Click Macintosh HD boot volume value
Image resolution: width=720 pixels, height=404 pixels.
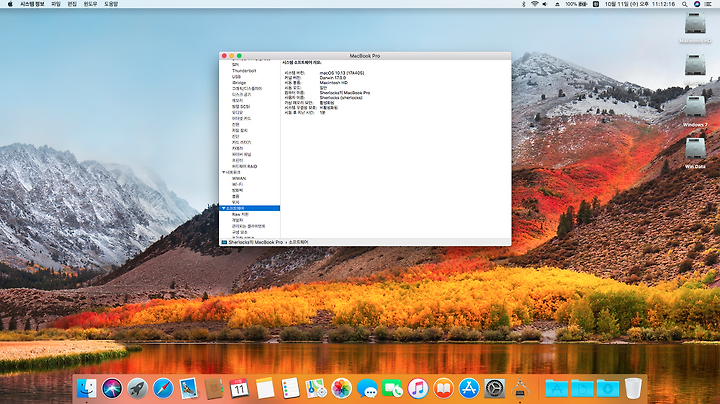334,83
